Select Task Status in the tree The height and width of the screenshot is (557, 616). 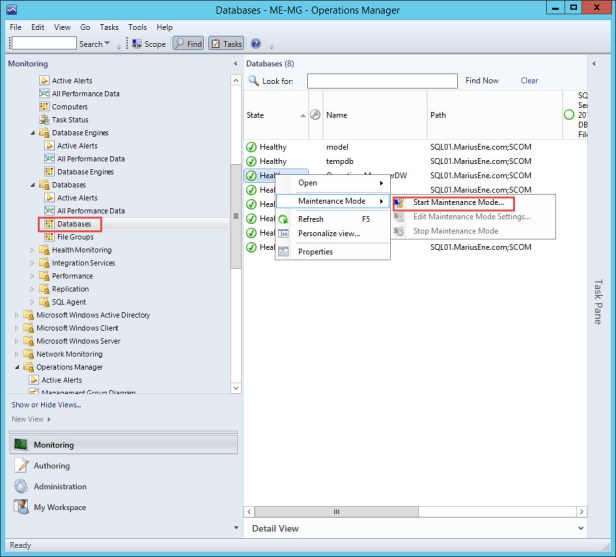[69, 119]
